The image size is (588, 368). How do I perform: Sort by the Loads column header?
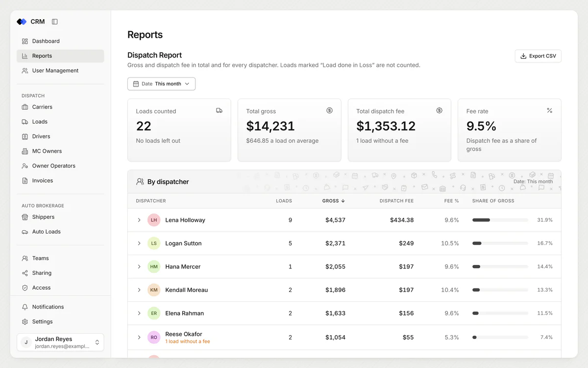[x=284, y=201]
